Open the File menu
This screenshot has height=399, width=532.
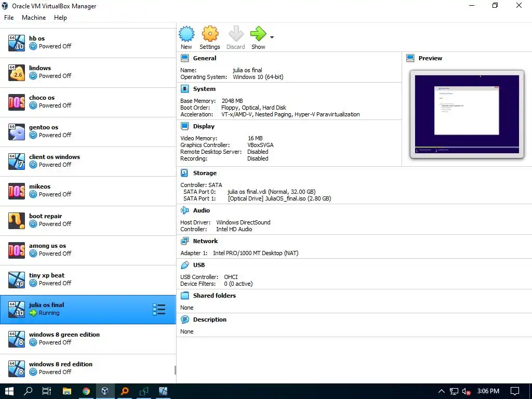(x=9, y=18)
